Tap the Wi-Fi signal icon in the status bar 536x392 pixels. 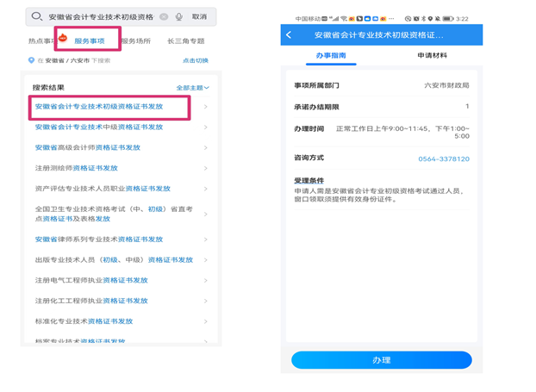click(x=343, y=18)
